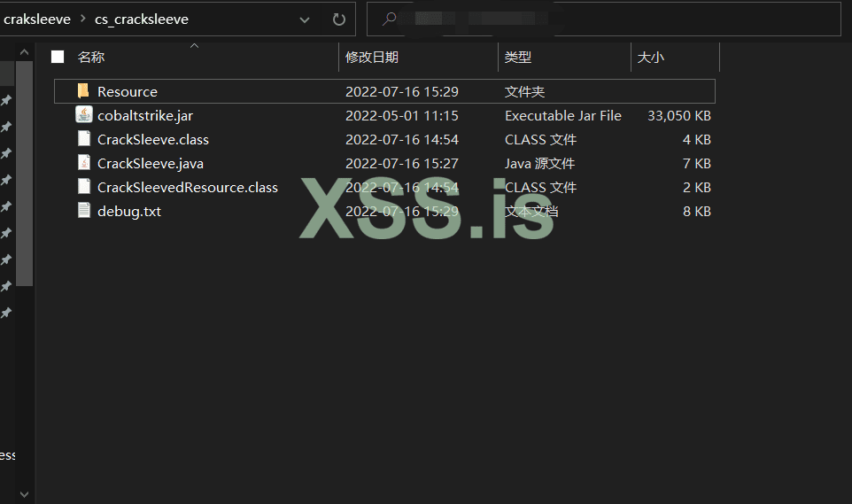The height and width of the screenshot is (504, 852).
Task: Click the cobaltstrike.jar Java icon
Action: coord(83,115)
